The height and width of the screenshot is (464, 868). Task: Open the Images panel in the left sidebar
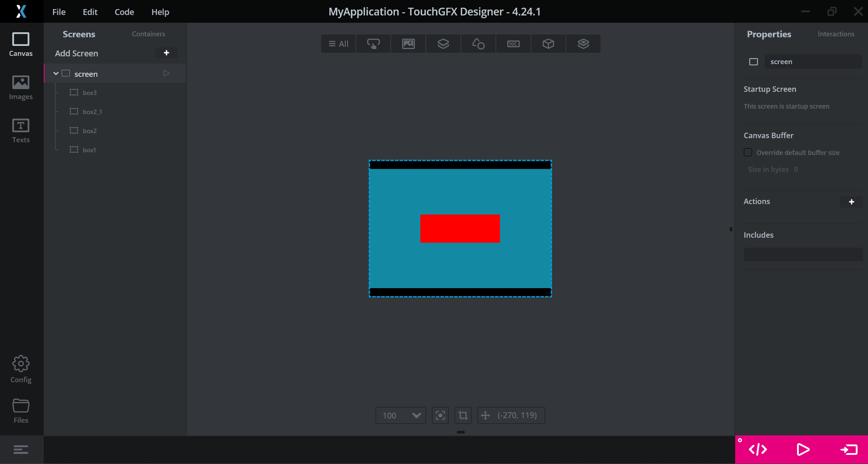[21, 87]
